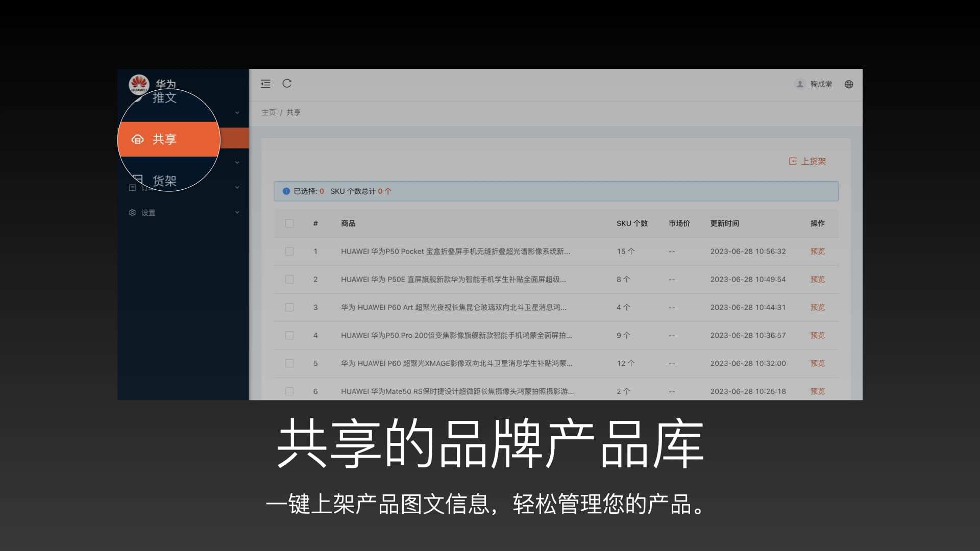Viewport: 980px width, 551px height.
Task: Click the 更新时间 column header
Action: pyautogui.click(x=724, y=223)
